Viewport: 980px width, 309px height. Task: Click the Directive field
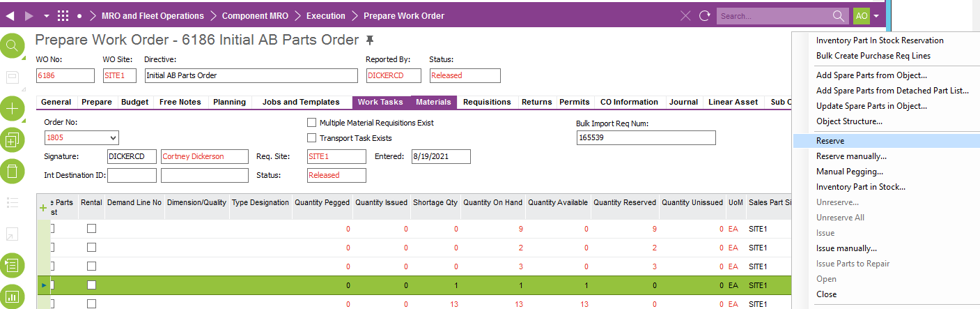(x=251, y=75)
